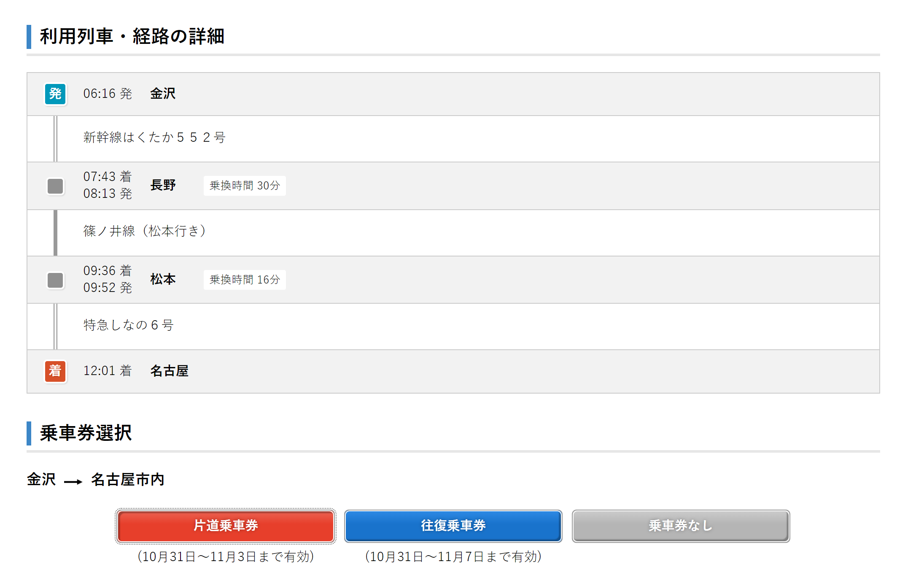
Task: Click the 篠ノ井線（松本行き）row
Action: [x=145, y=231]
